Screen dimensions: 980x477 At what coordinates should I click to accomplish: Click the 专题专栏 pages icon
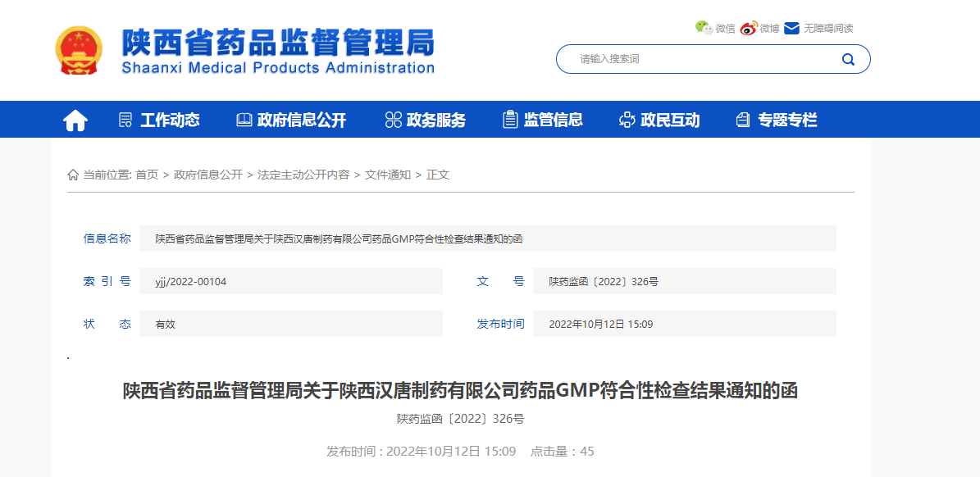(743, 120)
